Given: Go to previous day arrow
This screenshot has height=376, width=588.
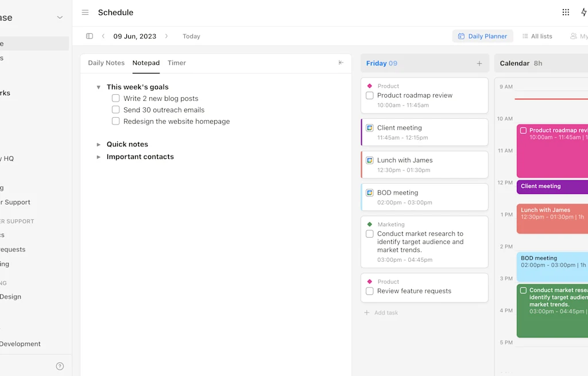Looking at the screenshot, I should click(x=103, y=36).
